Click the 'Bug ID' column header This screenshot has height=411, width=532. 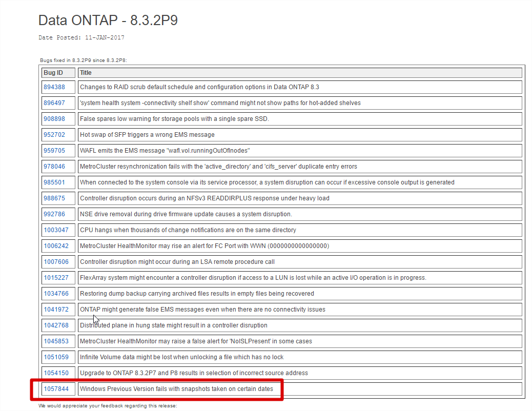pyautogui.click(x=58, y=73)
